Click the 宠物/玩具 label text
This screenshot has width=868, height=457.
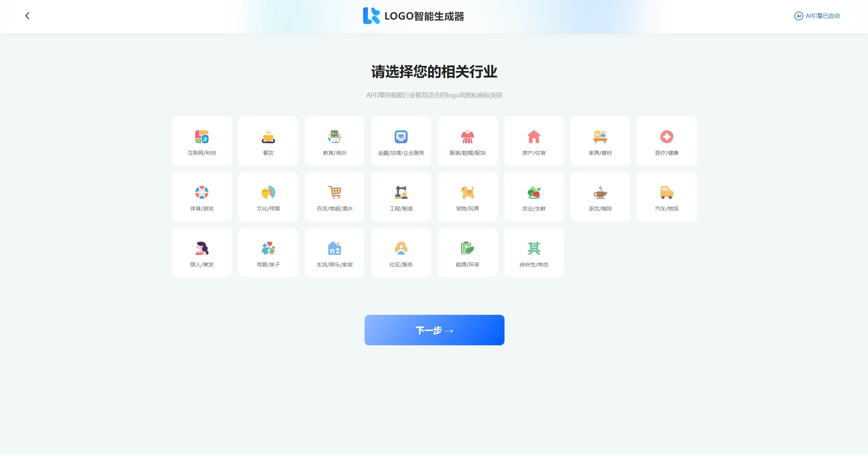pos(467,208)
